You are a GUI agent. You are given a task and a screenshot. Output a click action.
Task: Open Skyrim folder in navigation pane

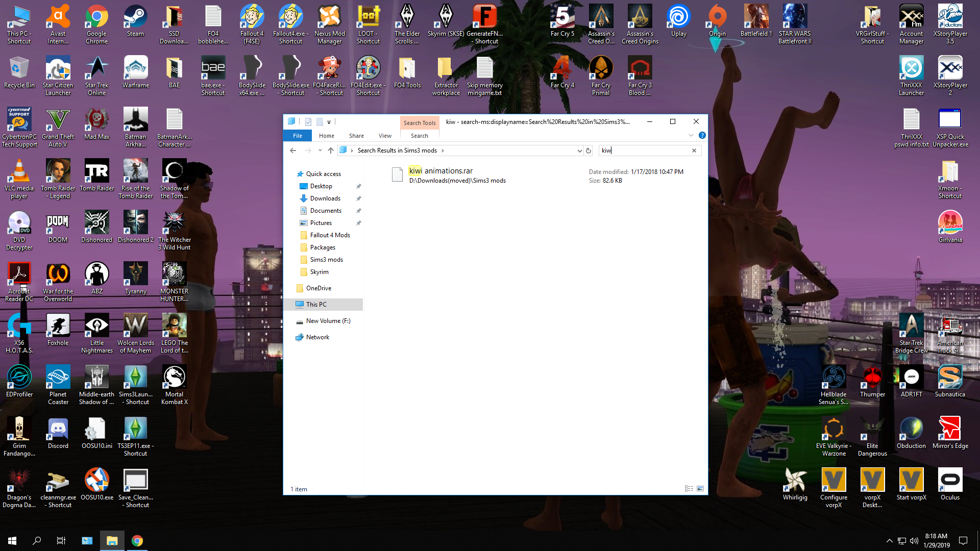tap(319, 272)
